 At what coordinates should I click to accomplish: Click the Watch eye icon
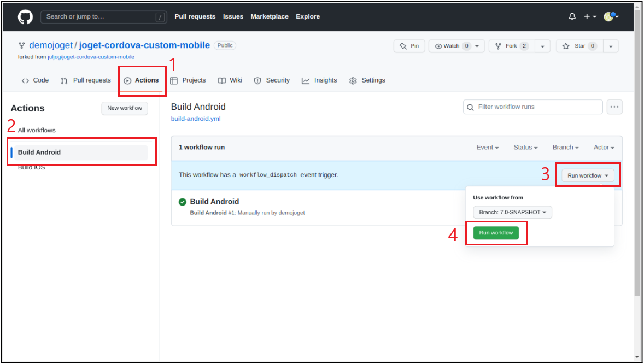[x=438, y=46]
